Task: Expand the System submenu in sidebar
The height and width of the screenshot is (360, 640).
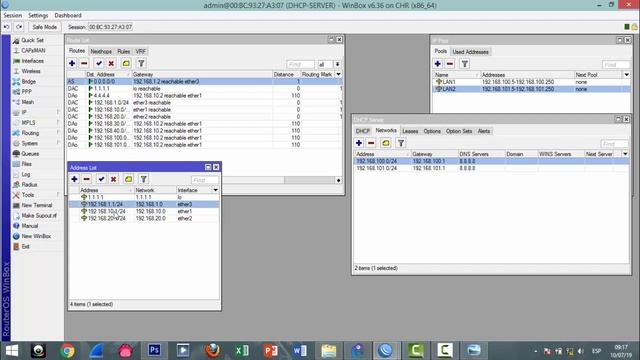Action: coord(30,143)
